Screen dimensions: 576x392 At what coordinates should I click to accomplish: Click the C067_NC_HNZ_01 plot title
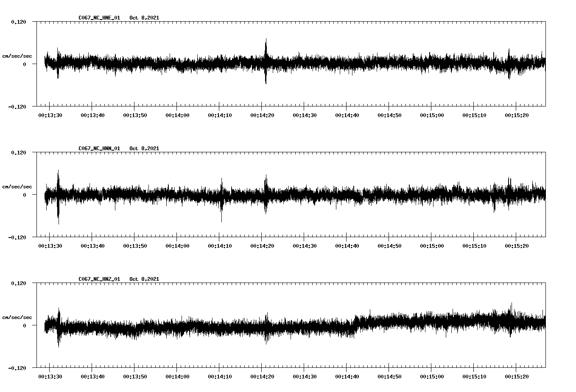click(99, 279)
